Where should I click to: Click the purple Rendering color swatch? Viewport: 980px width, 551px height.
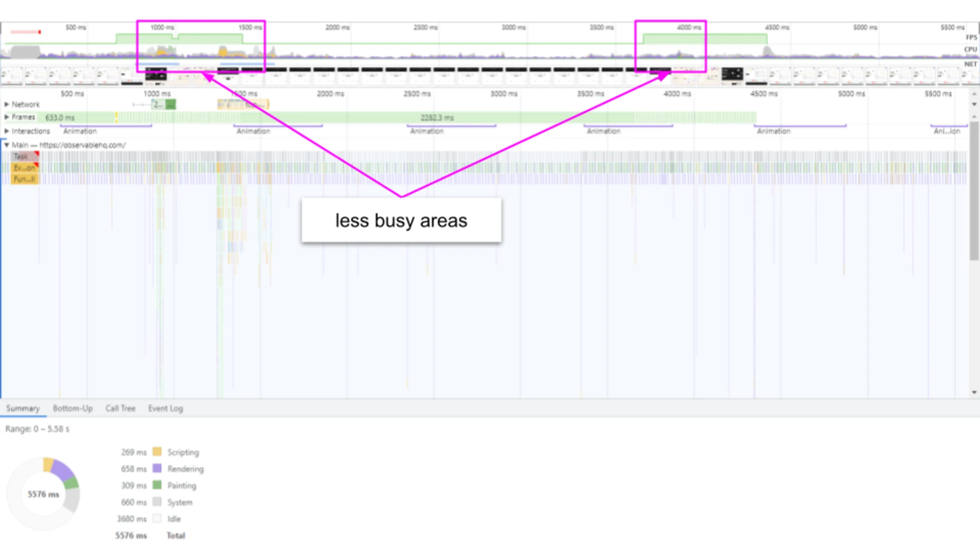(x=157, y=468)
